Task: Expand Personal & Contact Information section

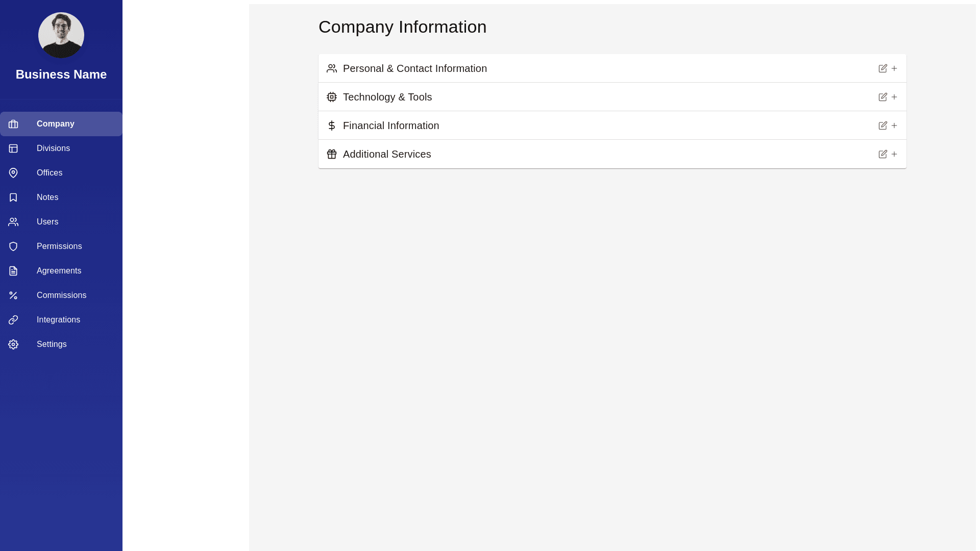Action: click(x=414, y=68)
